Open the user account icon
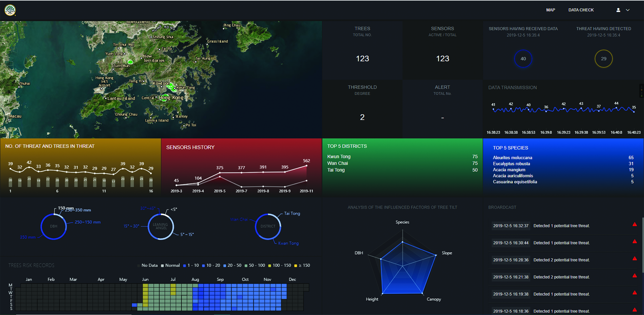 618,10
